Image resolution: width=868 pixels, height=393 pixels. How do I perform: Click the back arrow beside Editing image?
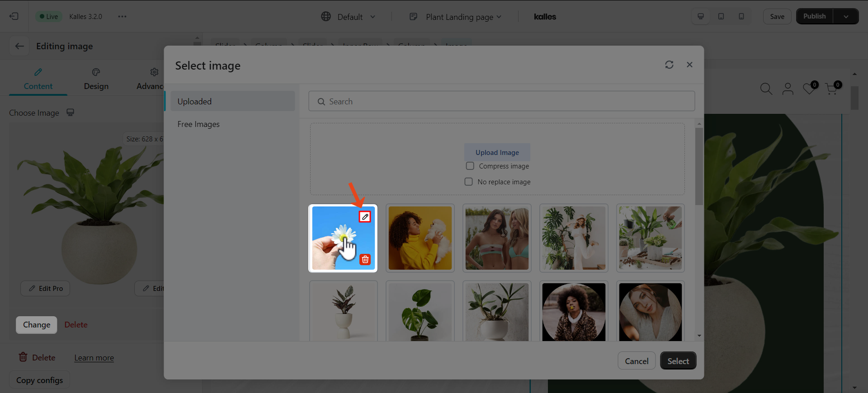pyautogui.click(x=19, y=46)
